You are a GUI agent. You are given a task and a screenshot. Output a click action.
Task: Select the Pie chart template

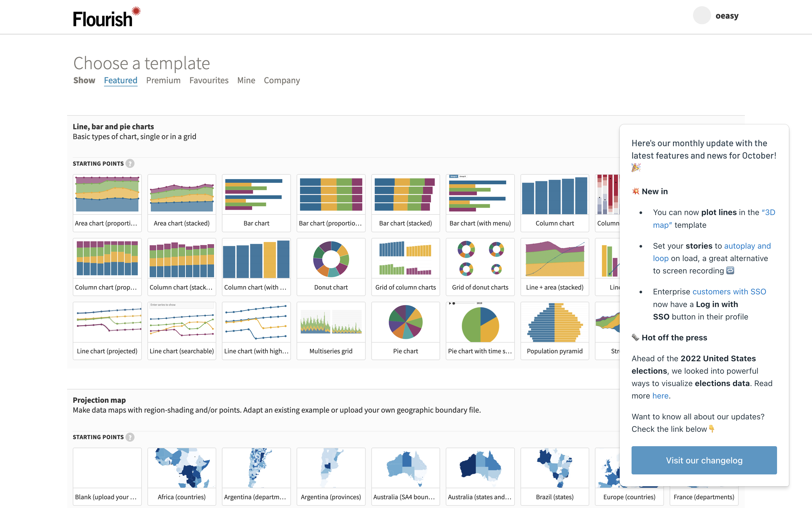click(x=405, y=330)
